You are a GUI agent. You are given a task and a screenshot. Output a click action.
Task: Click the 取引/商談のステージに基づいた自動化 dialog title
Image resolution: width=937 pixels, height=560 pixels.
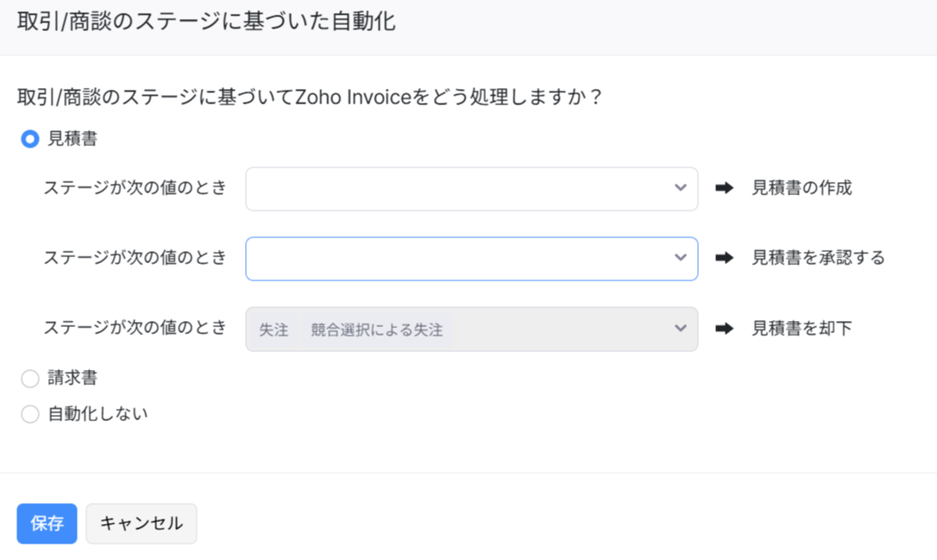(x=206, y=22)
